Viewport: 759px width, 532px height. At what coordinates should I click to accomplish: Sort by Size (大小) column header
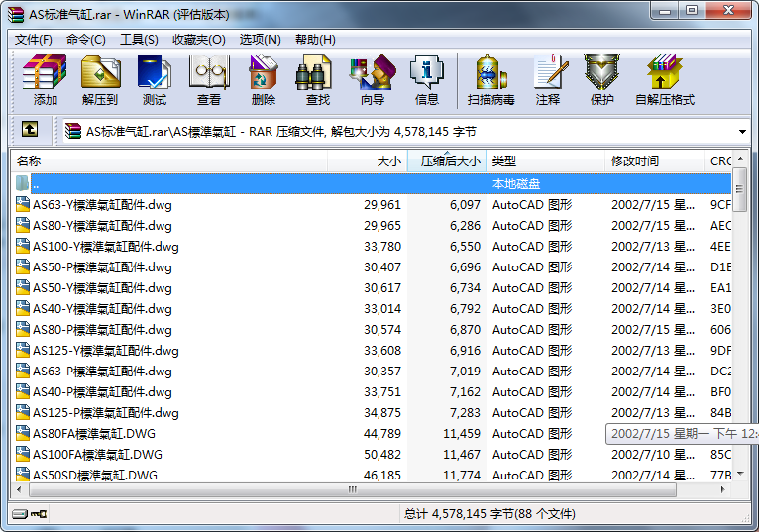(x=368, y=161)
